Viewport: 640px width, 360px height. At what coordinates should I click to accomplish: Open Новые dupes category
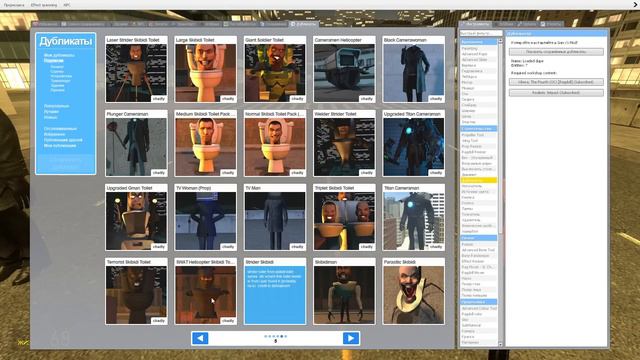pyautogui.click(x=51, y=117)
